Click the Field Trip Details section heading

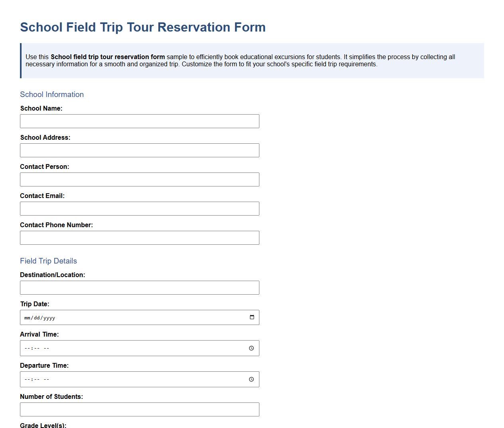[x=48, y=261]
